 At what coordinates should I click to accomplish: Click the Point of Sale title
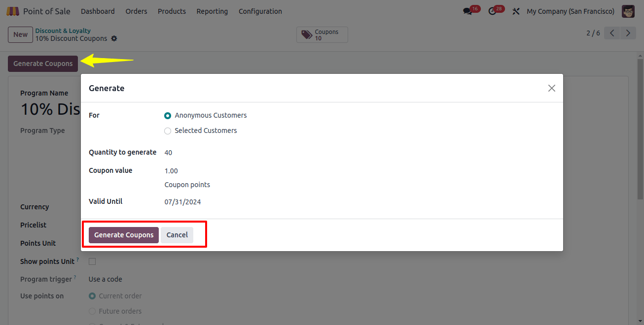point(47,11)
